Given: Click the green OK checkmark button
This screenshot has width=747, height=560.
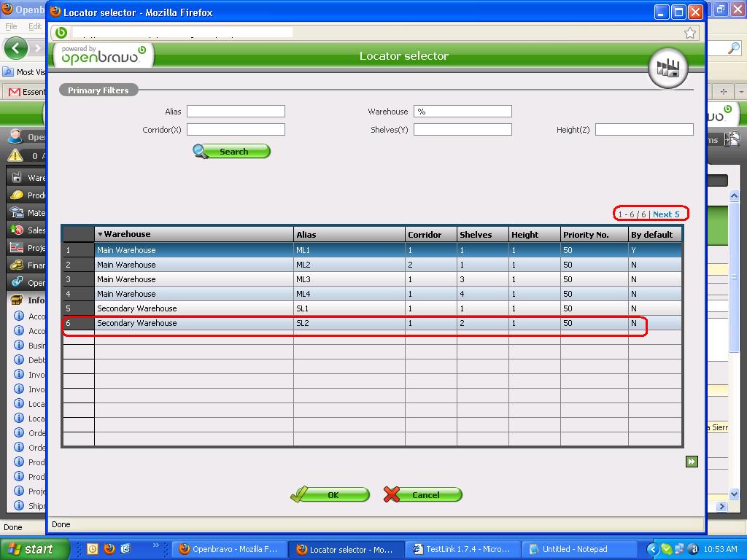Looking at the screenshot, I should tap(330, 495).
